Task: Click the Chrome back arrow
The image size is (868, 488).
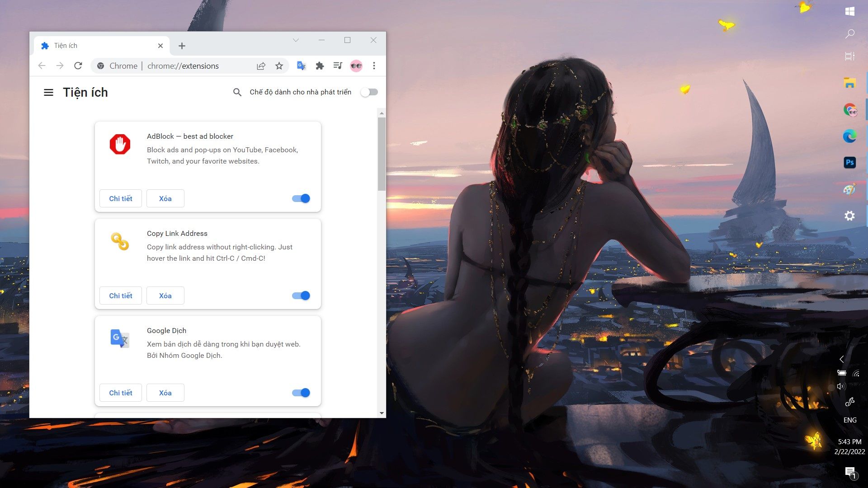Action: click(42, 66)
